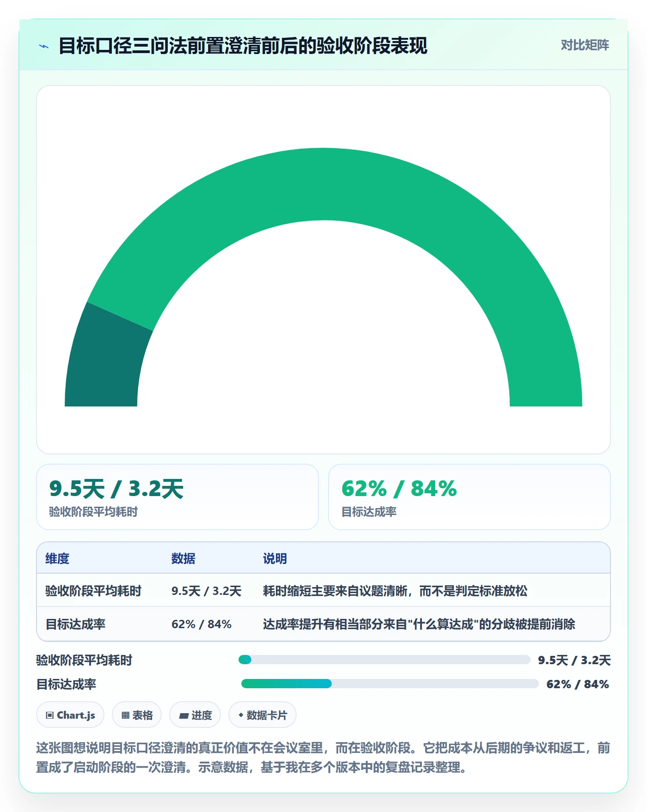Click the Chart.js tag chip

pyautogui.click(x=70, y=715)
